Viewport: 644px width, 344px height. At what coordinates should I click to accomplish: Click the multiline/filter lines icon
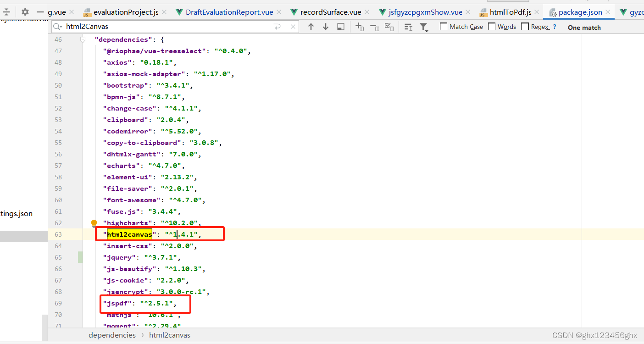point(408,27)
